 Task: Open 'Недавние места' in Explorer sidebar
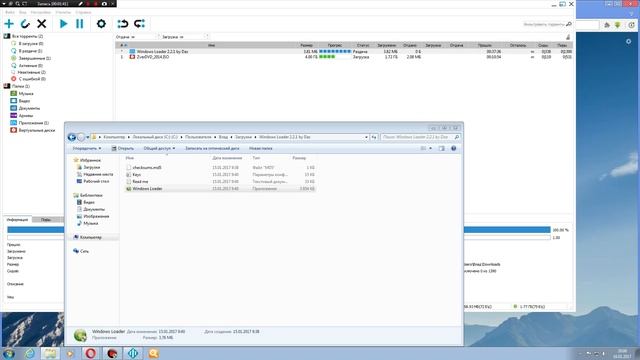[x=98, y=174]
